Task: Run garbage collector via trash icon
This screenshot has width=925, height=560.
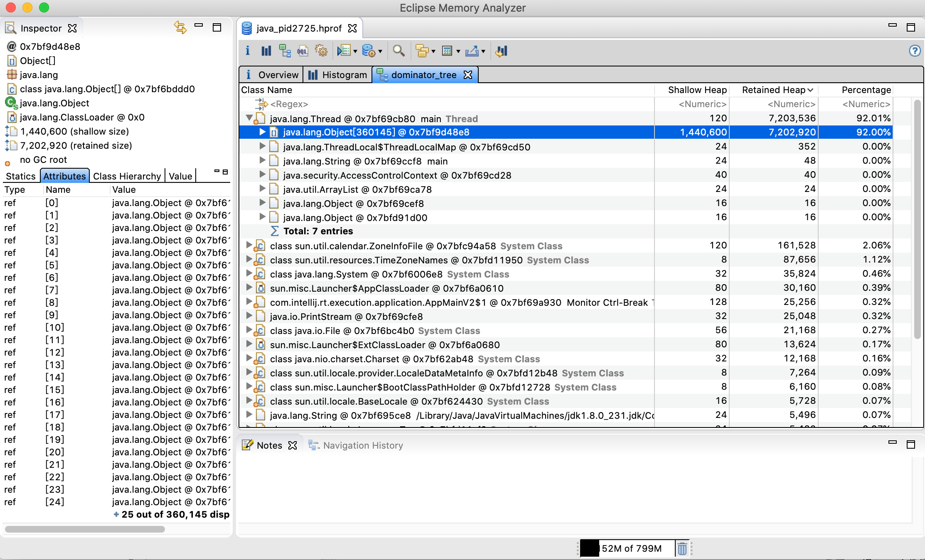Action: point(682,548)
